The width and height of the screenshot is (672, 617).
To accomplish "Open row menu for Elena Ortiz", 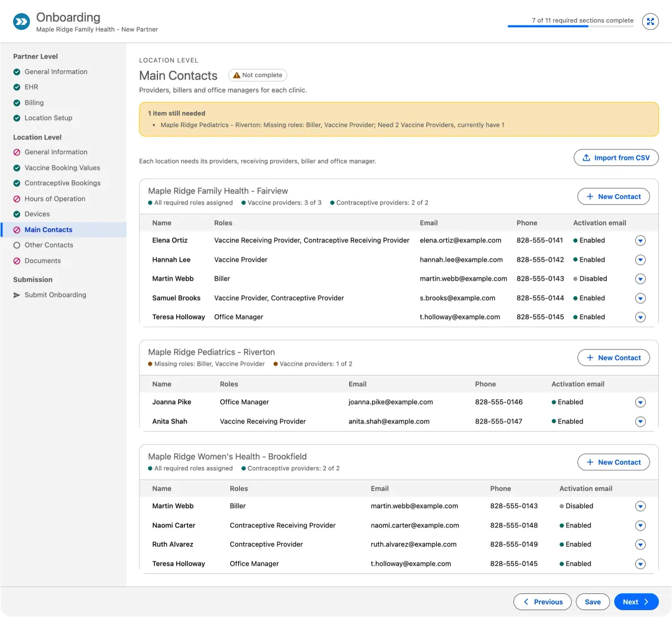I will click(x=640, y=241).
